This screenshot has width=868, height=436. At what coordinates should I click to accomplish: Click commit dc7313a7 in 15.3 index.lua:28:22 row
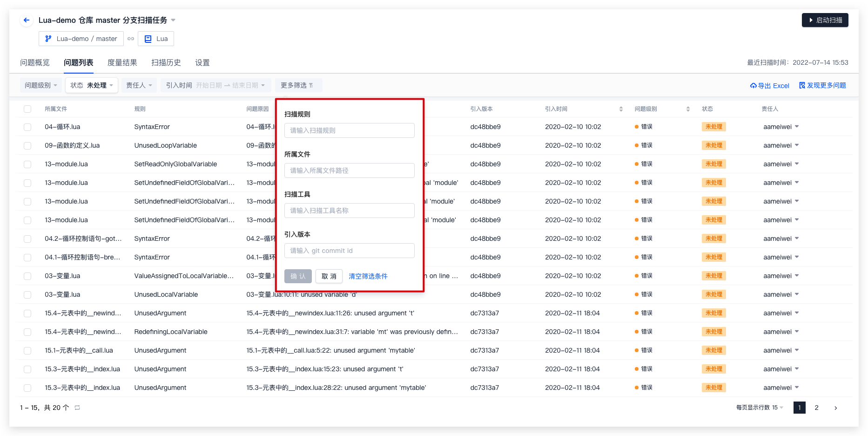coord(484,388)
